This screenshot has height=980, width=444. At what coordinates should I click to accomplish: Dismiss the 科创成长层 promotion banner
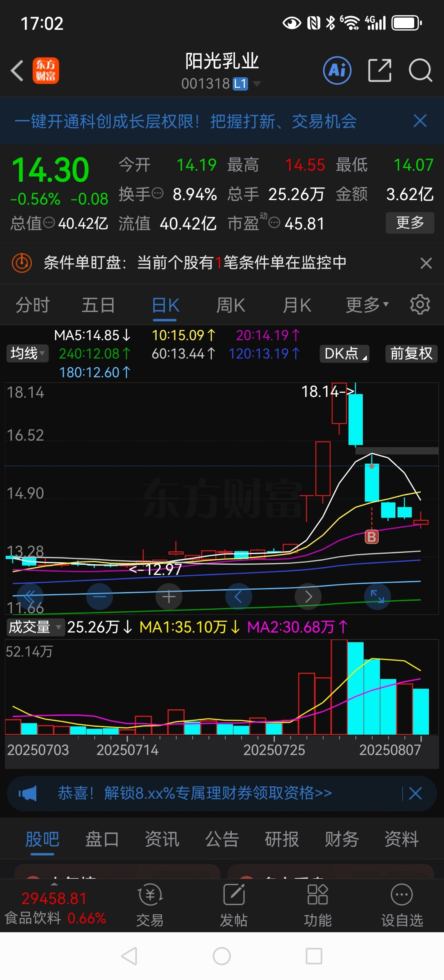tap(420, 121)
